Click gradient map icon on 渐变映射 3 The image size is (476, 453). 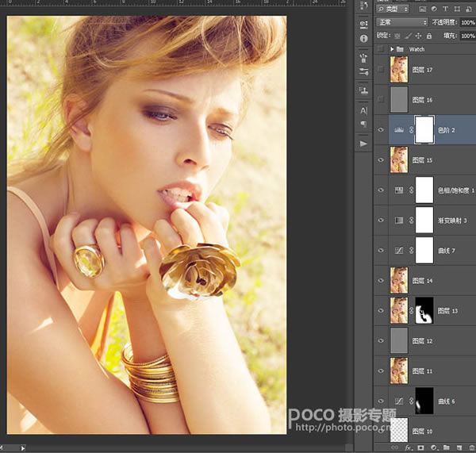click(399, 220)
